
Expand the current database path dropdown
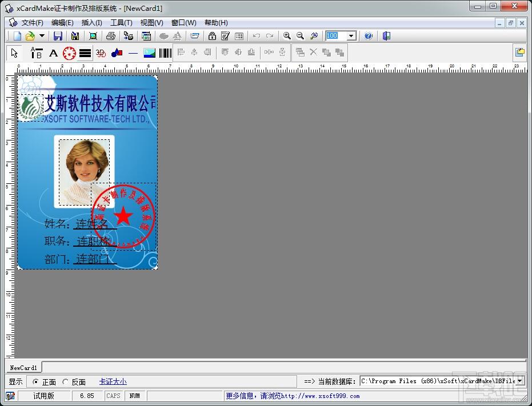coord(519,381)
